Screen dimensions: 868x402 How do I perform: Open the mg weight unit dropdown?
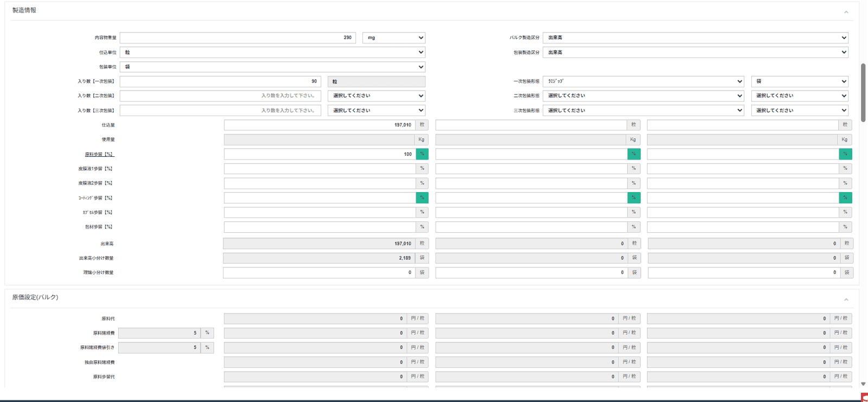[x=394, y=38]
